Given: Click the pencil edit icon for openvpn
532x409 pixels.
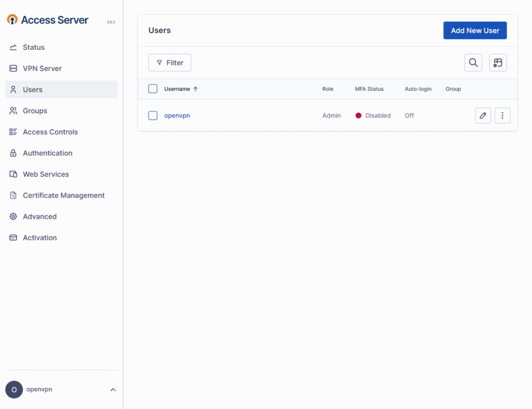Looking at the screenshot, I should coord(483,115).
